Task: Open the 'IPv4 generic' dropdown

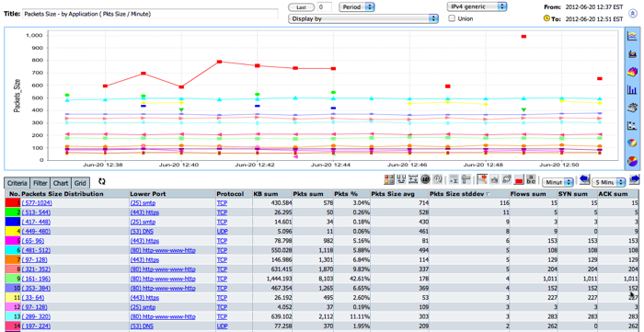Action: coord(477,6)
